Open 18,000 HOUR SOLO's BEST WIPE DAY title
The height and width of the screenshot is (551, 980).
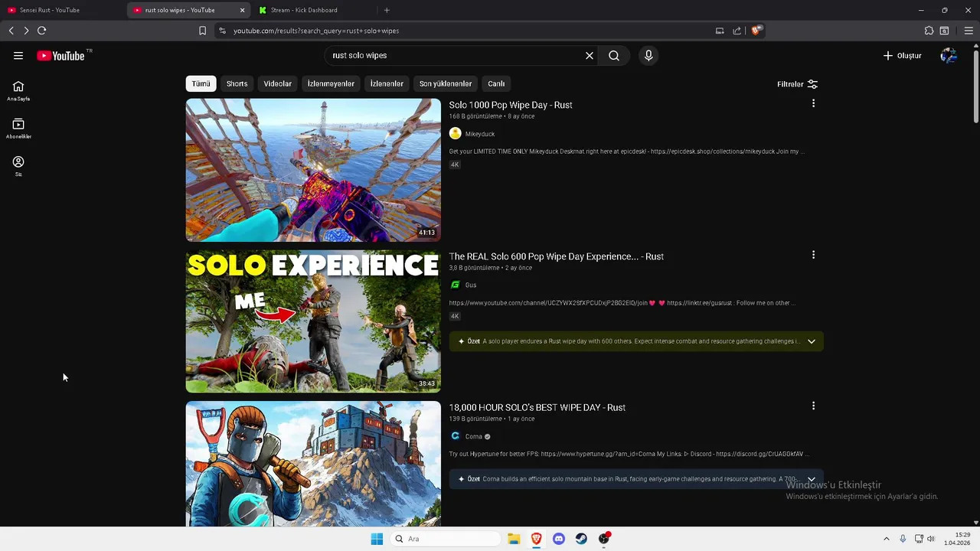click(x=537, y=407)
